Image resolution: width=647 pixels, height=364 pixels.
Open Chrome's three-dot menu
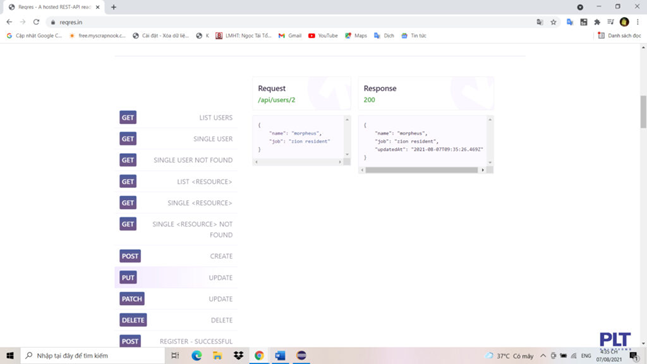tap(638, 22)
